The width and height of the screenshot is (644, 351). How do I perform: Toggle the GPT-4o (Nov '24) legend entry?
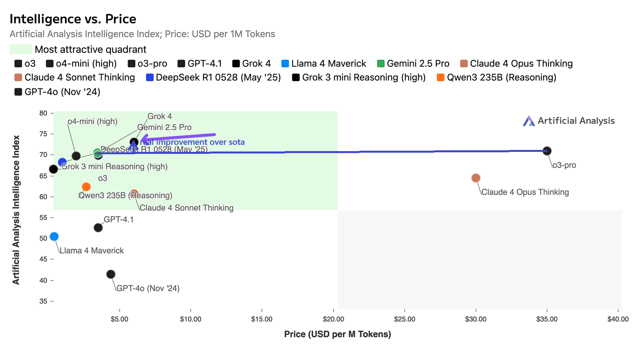(x=57, y=92)
